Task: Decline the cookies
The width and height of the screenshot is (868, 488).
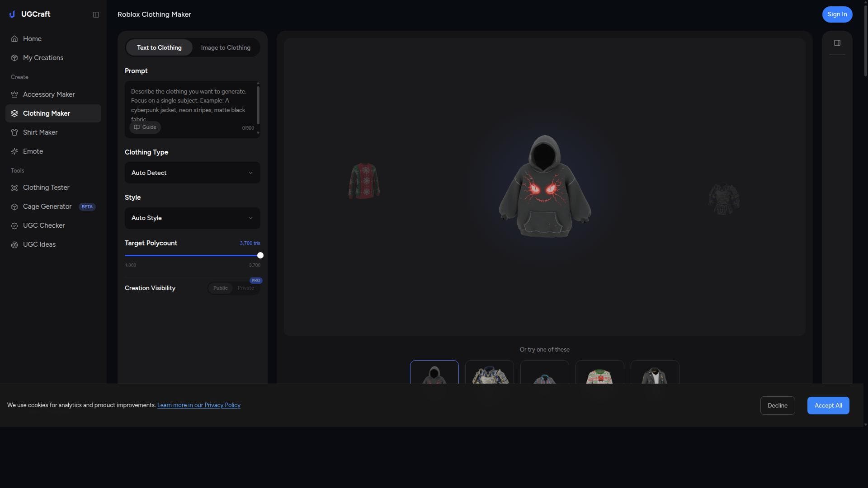Action: tap(778, 405)
